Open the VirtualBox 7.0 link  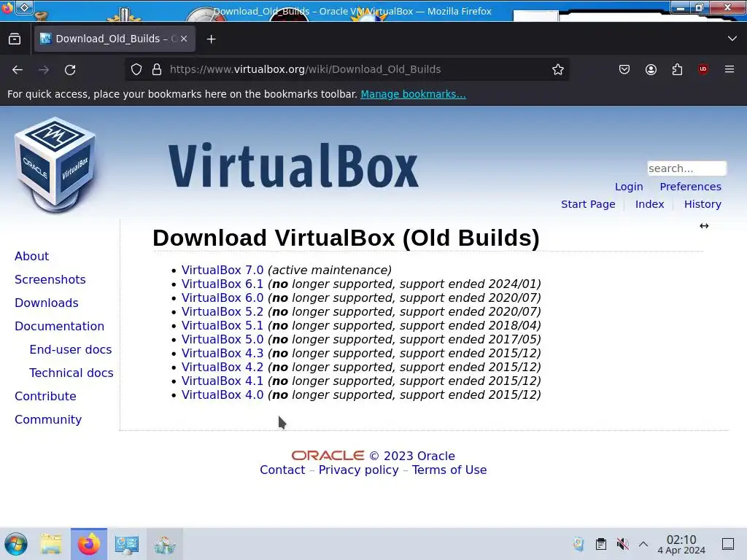click(222, 270)
